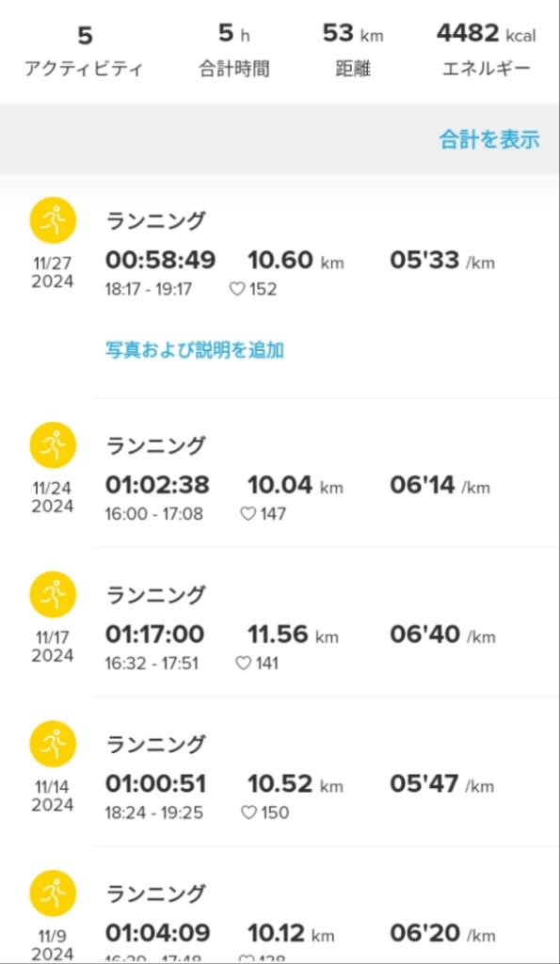Tap the running icon for 11/9 activity
The image size is (560, 964).
[53, 893]
